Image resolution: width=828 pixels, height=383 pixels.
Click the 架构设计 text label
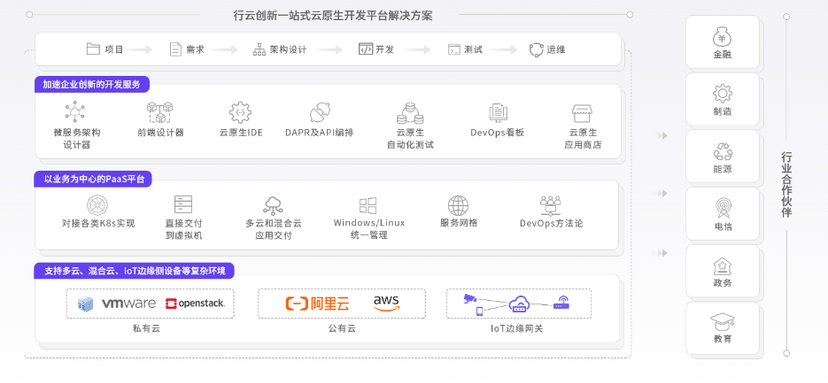click(x=288, y=50)
